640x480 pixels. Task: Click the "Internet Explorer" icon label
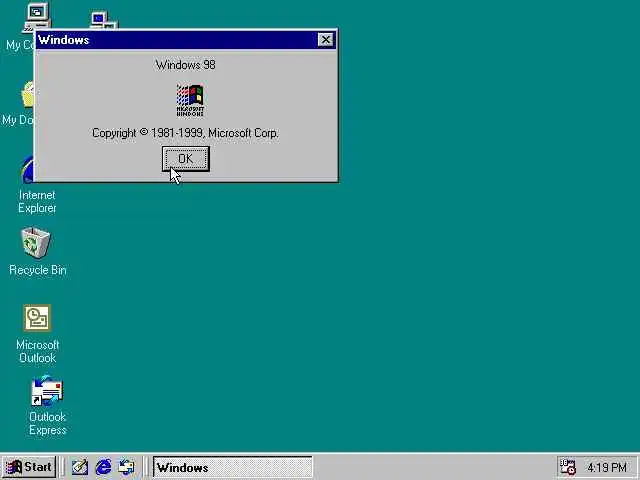click(37, 202)
